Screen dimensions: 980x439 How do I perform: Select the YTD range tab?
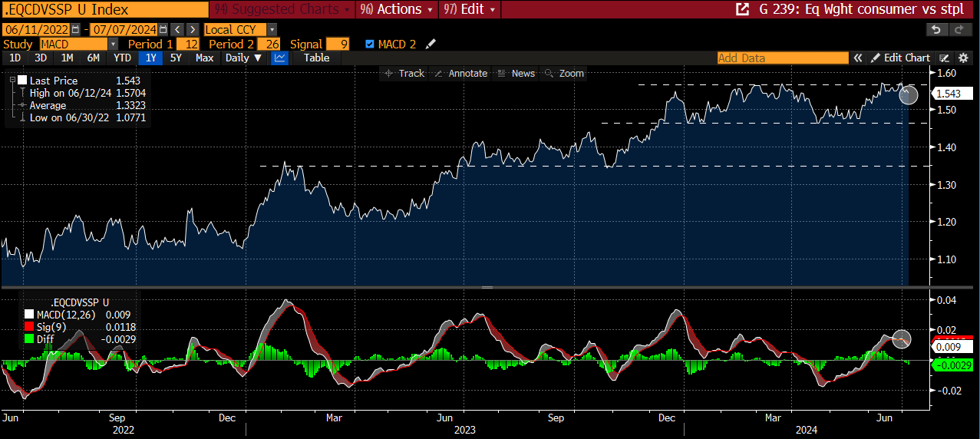point(122,58)
